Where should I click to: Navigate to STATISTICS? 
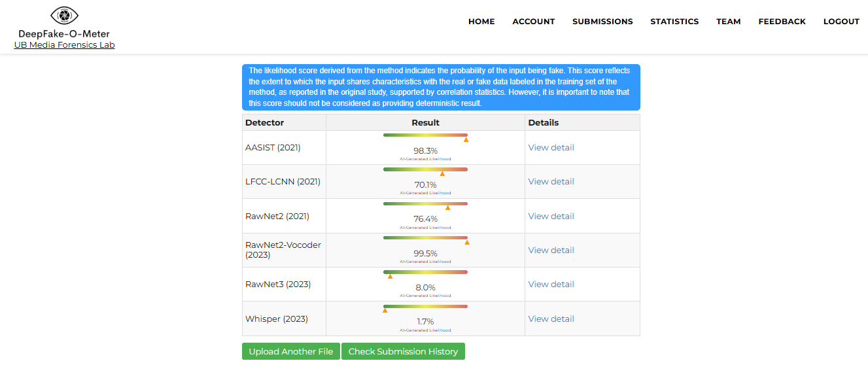point(674,22)
